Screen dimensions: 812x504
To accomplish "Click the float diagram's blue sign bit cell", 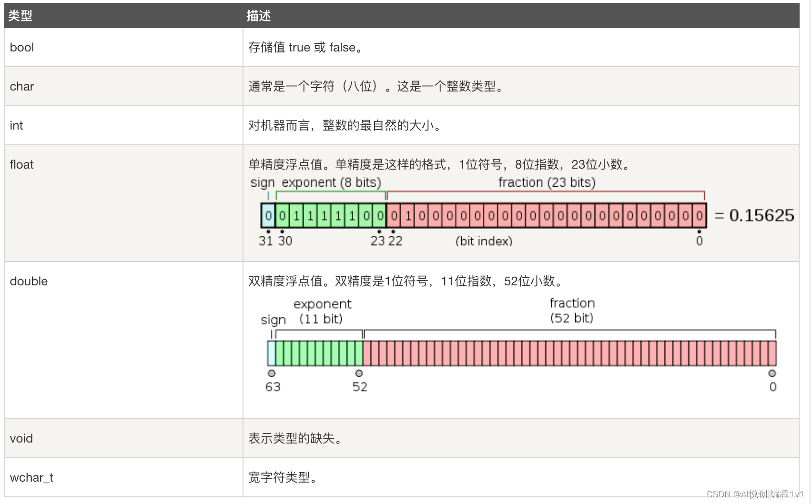I will (268, 216).
